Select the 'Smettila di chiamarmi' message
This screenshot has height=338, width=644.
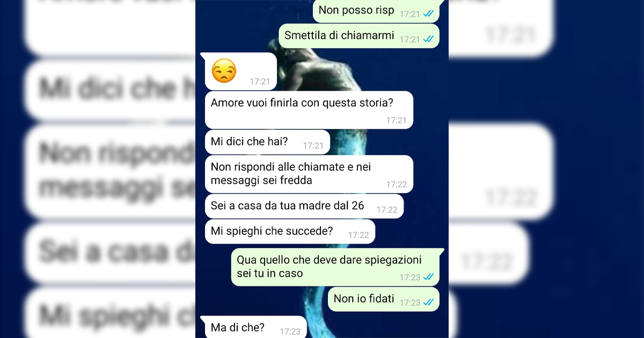click(x=359, y=36)
